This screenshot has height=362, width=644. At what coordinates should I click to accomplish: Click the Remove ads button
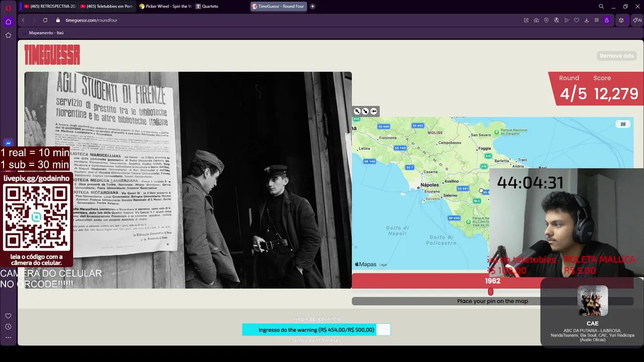[616, 56]
